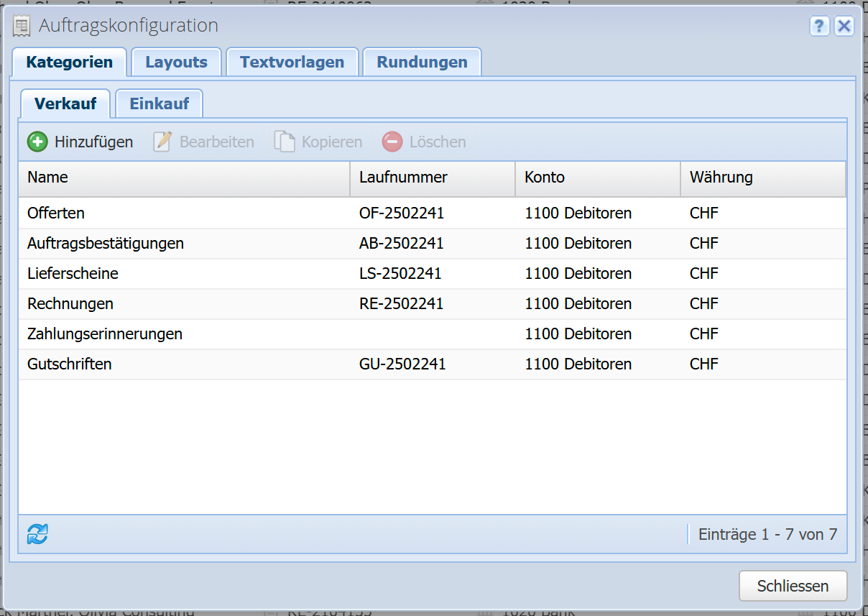Screen dimensions: 868x616
Task: Click the Auftragskonfiguration title bar icon
Action: tap(22, 27)
